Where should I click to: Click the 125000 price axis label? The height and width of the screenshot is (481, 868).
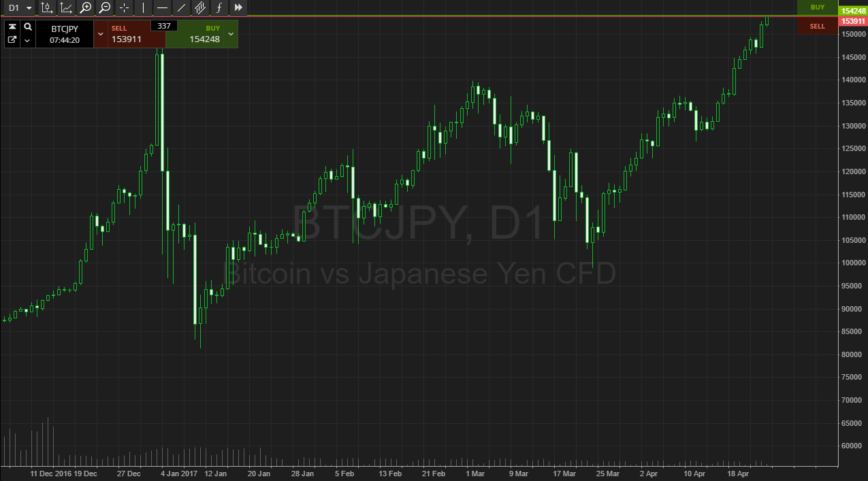point(853,149)
